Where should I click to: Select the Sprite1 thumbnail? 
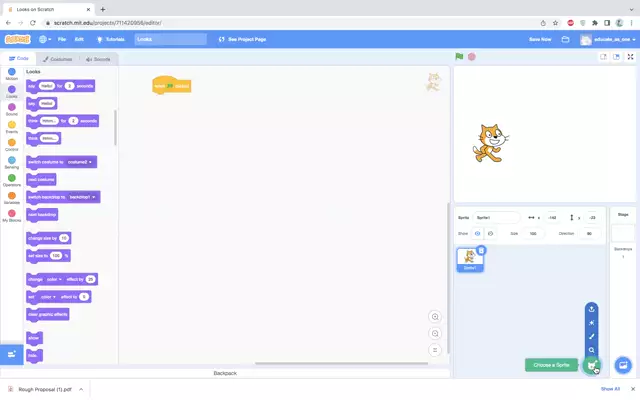pyautogui.click(x=470, y=260)
